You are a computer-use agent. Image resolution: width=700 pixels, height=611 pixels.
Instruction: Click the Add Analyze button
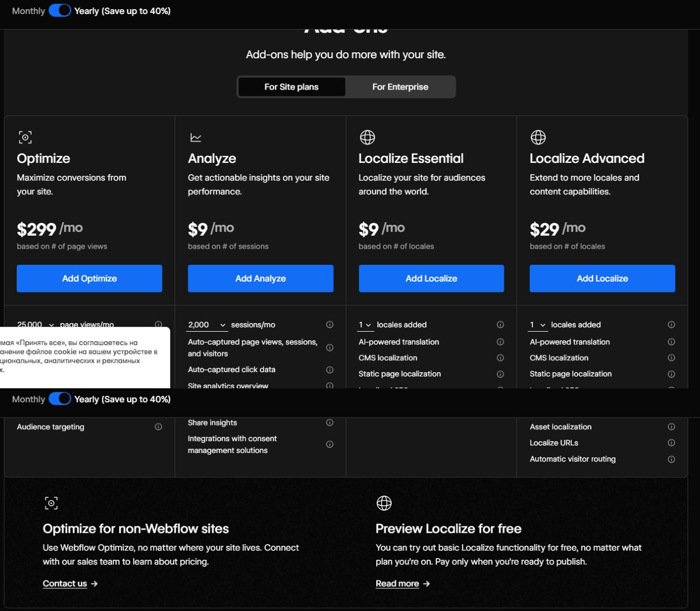coord(260,278)
